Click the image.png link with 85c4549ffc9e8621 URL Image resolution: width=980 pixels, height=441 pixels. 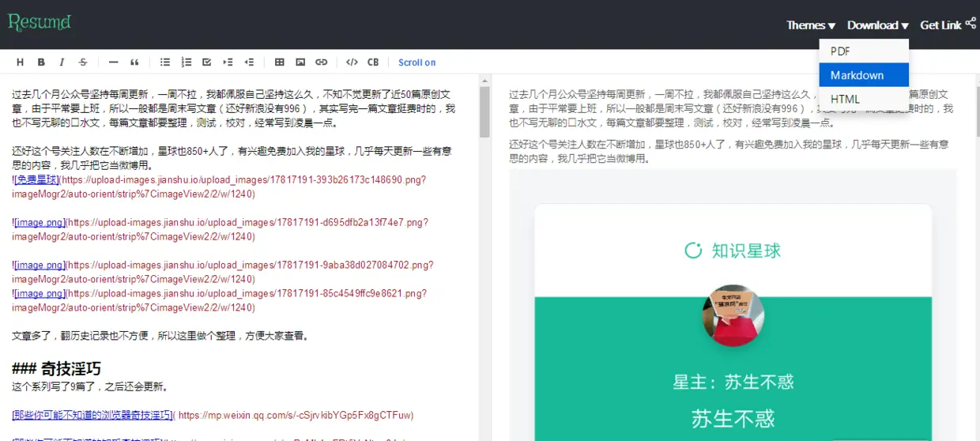[40, 293]
